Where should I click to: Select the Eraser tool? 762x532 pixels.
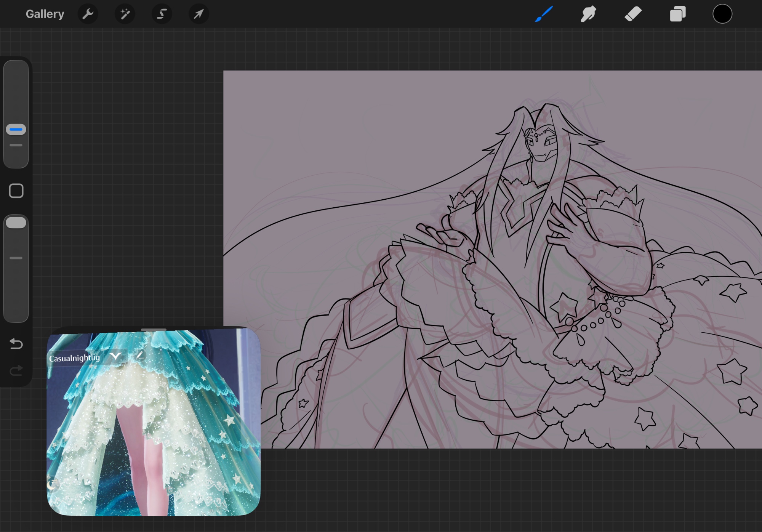click(633, 14)
